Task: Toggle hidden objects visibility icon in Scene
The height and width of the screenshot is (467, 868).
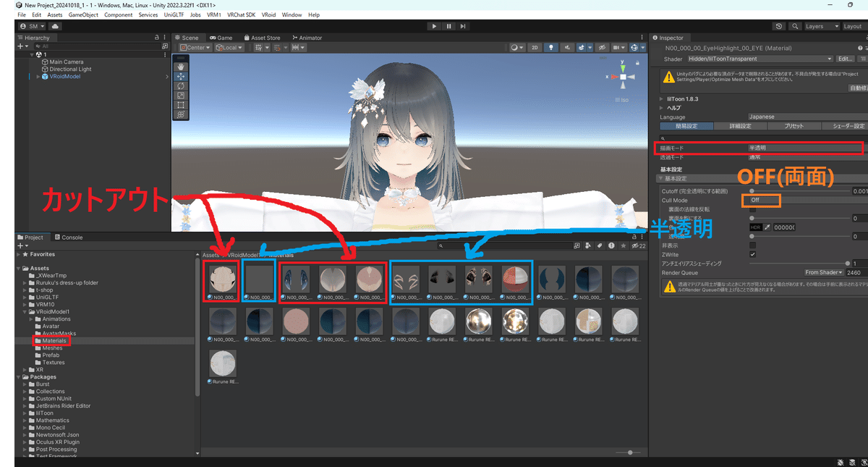Action: [x=601, y=48]
